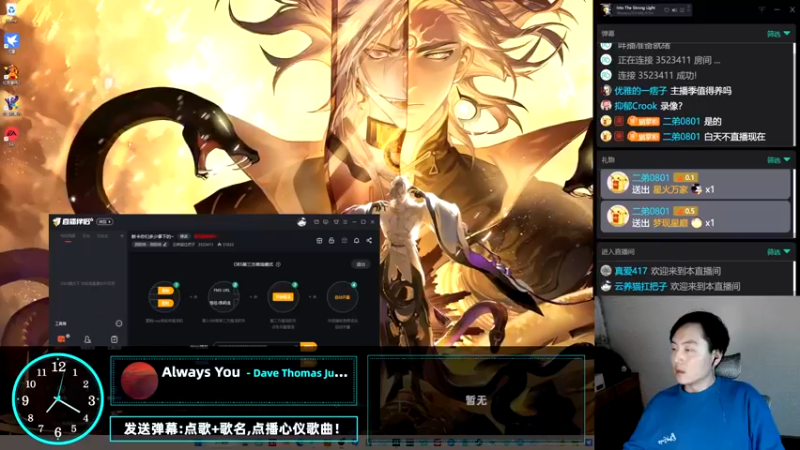Viewport: 800px width, 450px height.
Task: Click 二弟0801 in the 是的 chat message
Action: 681,121
